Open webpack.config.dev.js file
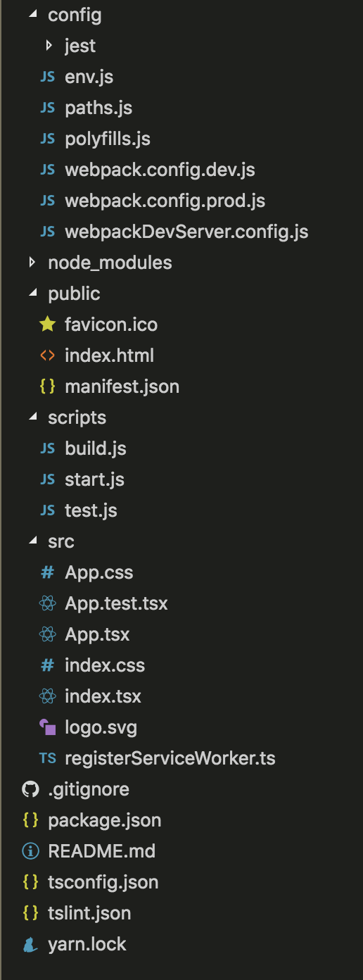Viewport: 363px width, 980px height. tap(160, 170)
